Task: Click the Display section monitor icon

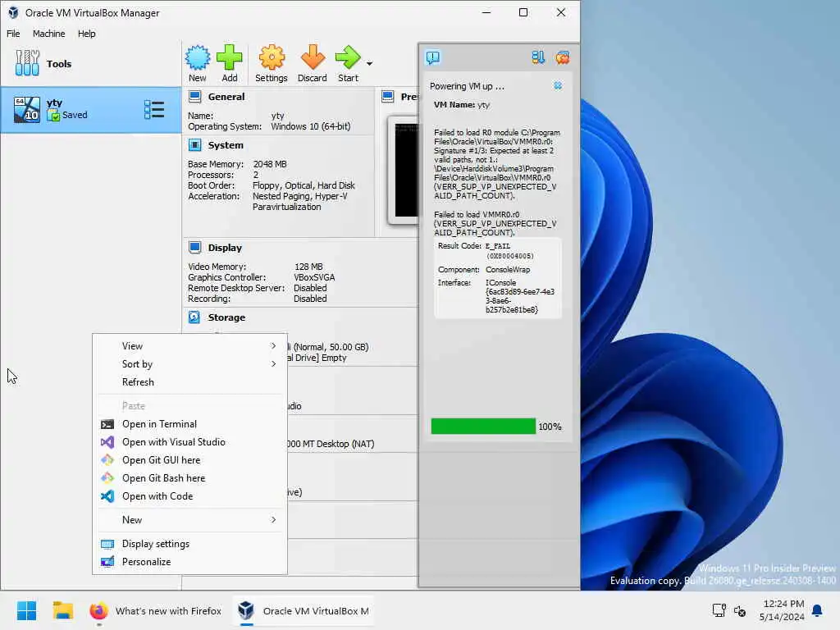Action: click(x=195, y=248)
